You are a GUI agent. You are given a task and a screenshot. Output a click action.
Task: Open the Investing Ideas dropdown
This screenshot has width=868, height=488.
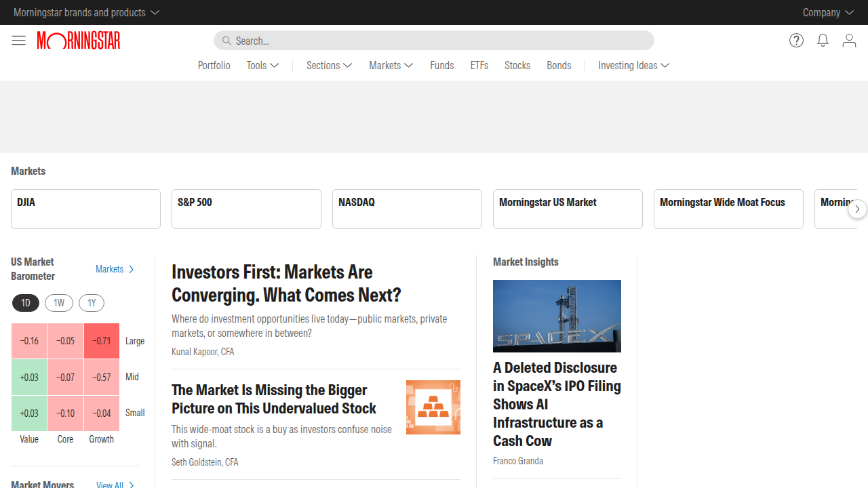pos(633,65)
